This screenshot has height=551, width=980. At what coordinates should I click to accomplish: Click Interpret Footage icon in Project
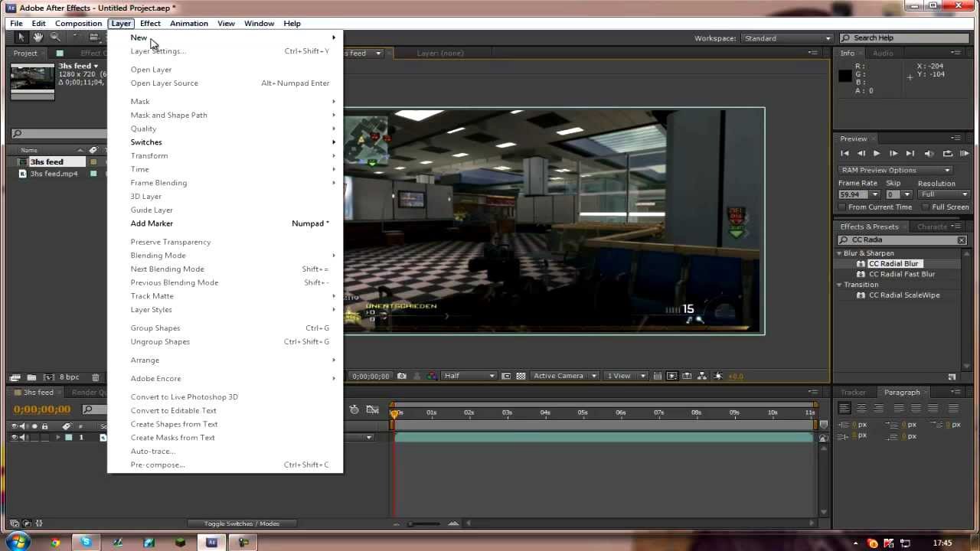click(15, 377)
